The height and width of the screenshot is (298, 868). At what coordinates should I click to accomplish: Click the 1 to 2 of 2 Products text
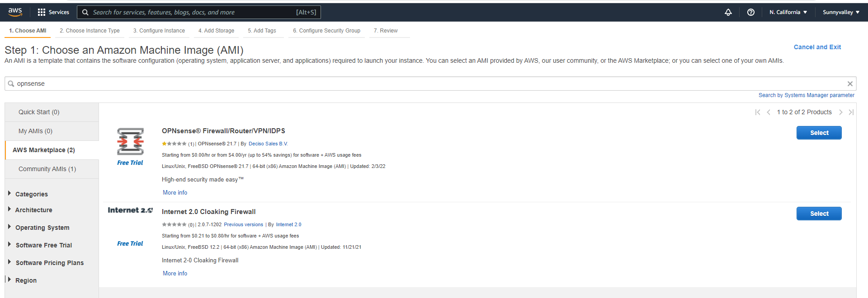click(804, 112)
